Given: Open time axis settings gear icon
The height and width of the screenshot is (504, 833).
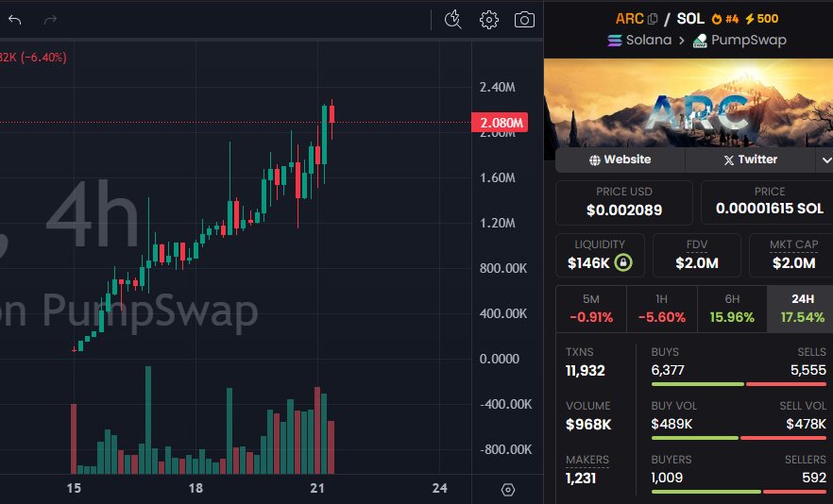Looking at the screenshot, I should pyautogui.click(x=508, y=489).
